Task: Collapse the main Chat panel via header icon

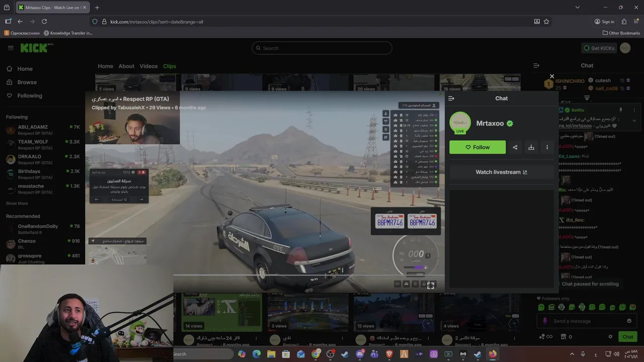Action: [x=536, y=65]
